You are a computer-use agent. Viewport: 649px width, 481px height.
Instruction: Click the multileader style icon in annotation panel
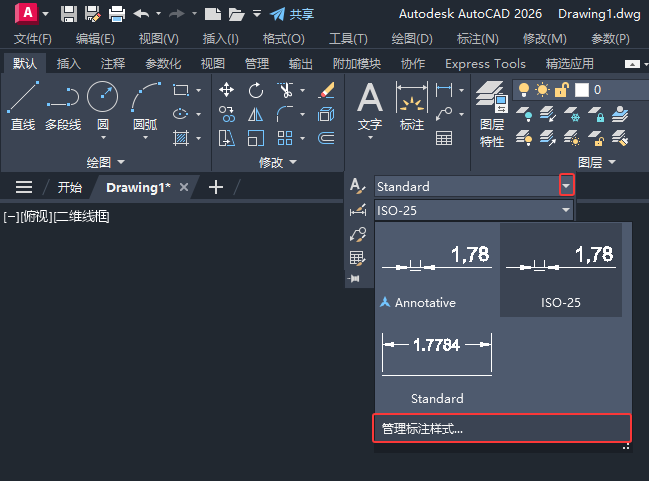pyautogui.click(x=358, y=235)
